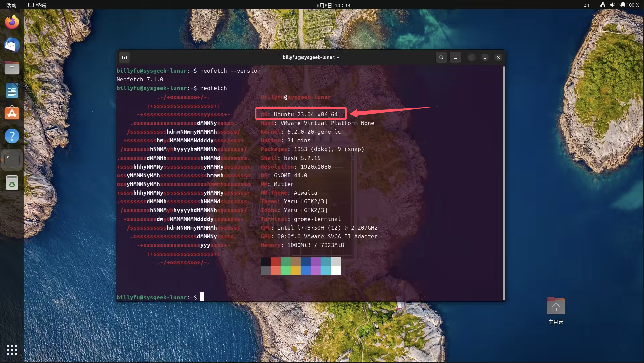Open the 主目录 home folder on desktop
Image resolution: width=644 pixels, height=363 pixels.
click(x=556, y=311)
